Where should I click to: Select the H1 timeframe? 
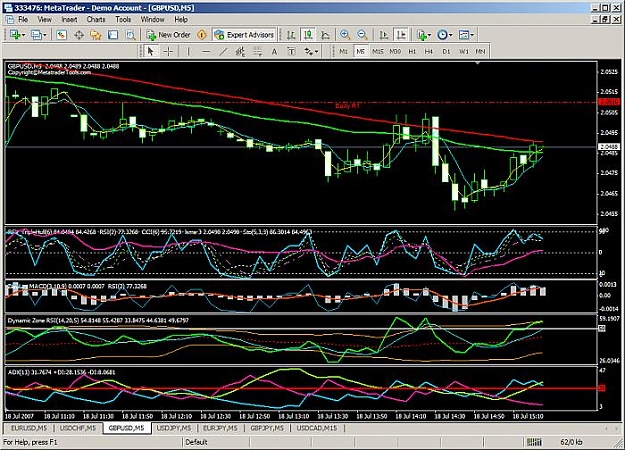[x=412, y=51]
